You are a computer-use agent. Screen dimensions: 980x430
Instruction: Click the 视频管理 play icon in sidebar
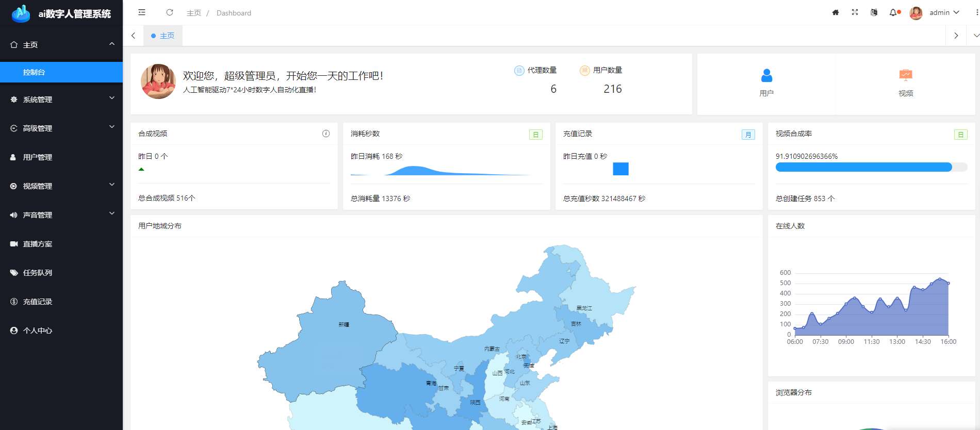(x=13, y=186)
